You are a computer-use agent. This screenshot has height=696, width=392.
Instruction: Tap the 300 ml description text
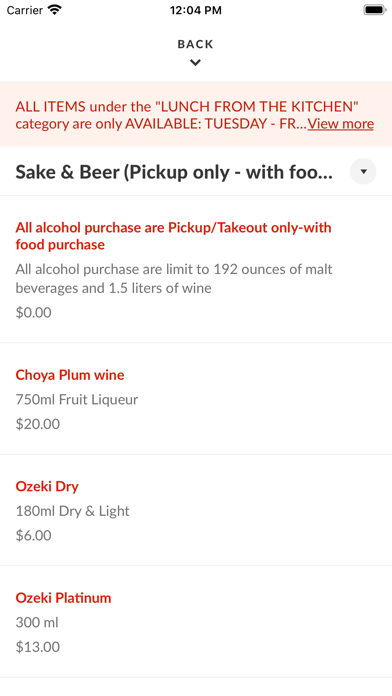[37, 622]
